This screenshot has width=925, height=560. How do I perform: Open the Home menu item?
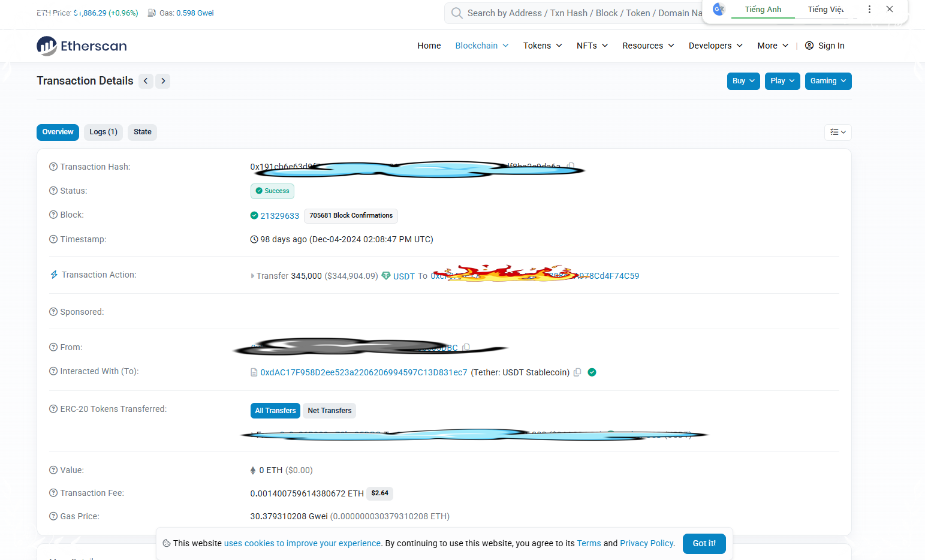pos(429,46)
